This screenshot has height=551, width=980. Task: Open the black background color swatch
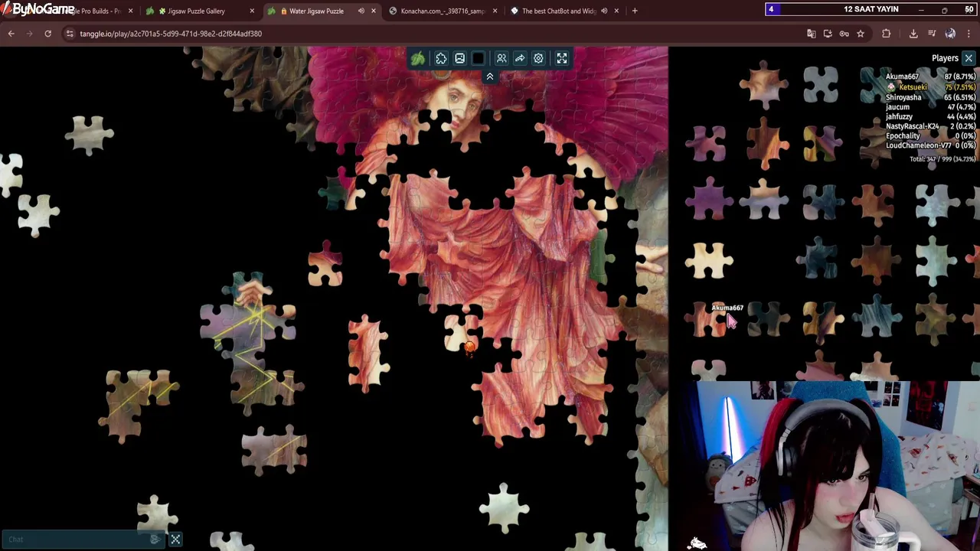coord(478,58)
